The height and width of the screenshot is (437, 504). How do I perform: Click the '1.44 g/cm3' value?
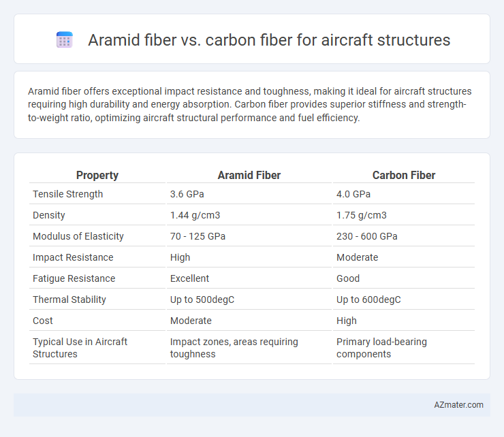pyautogui.click(x=195, y=215)
